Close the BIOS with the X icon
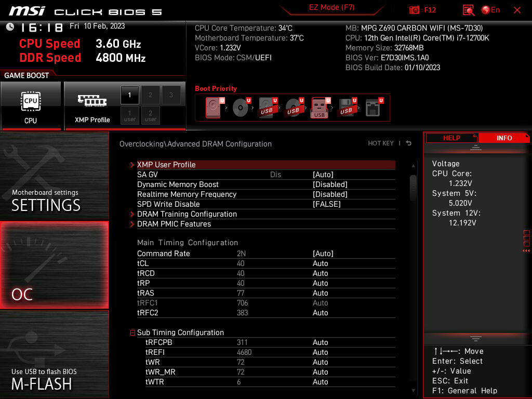 pyautogui.click(x=517, y=10)
